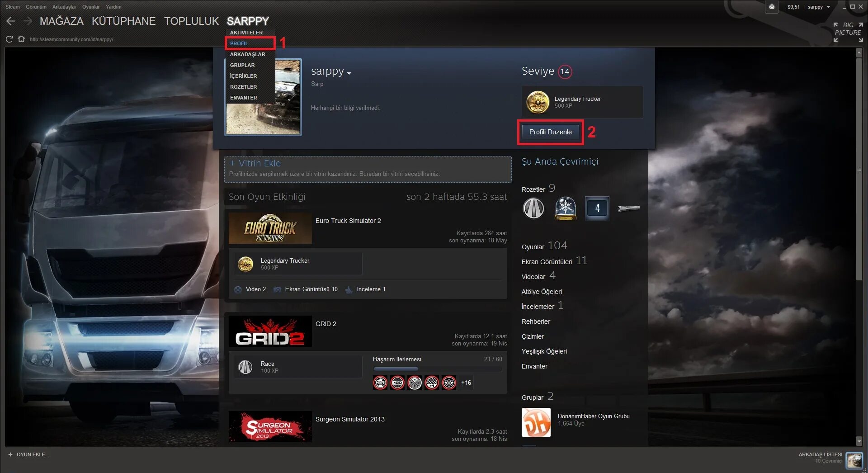Viewport: 868px width, 473px height.
Task: Click the Başarım İlerlemesi progress bar
Action: 437,369
